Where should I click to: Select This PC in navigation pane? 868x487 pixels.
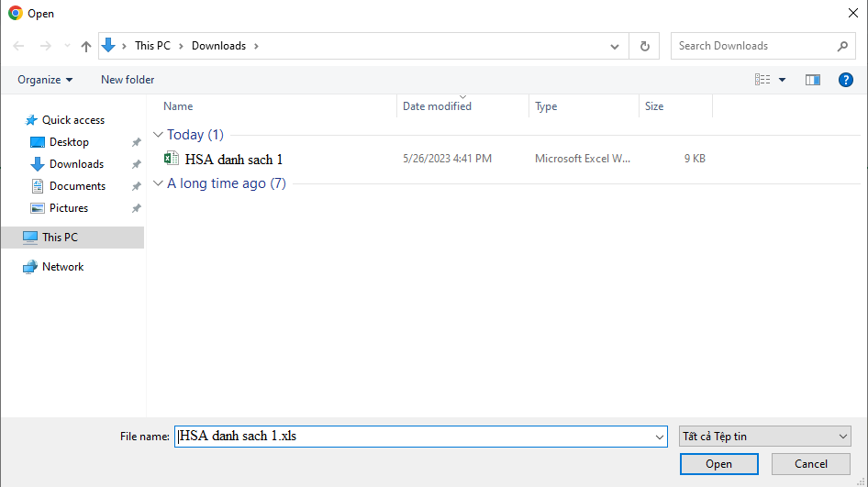(x=72, y=238)
